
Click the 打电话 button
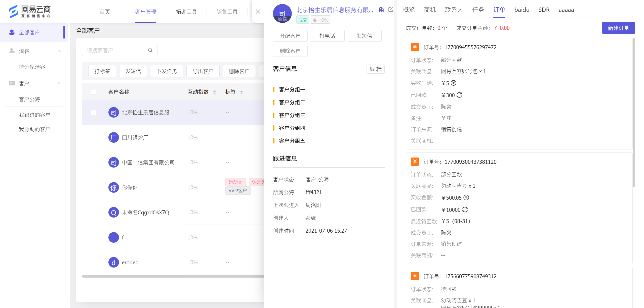327,36
